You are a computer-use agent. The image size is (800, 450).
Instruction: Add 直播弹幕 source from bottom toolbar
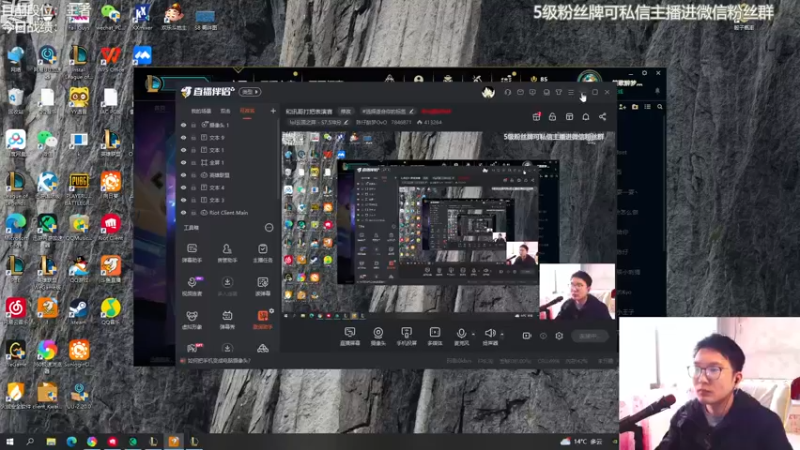pyautogui.click(x=350, y=336)
